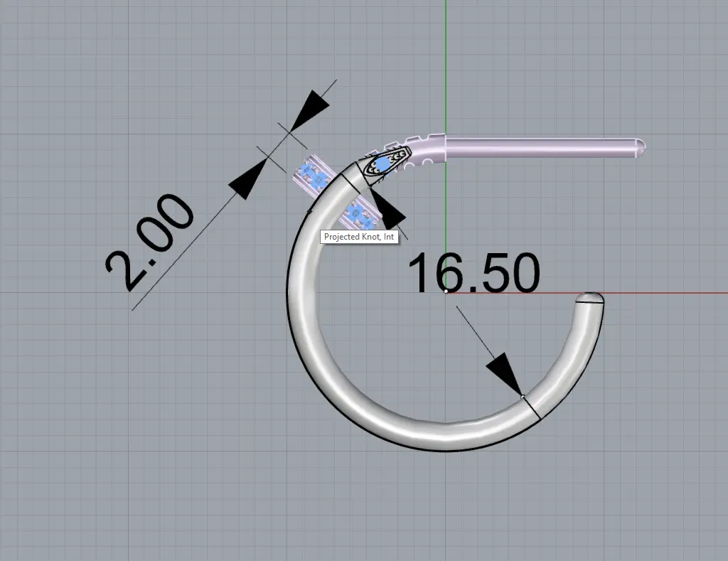Screen dimensions: 728x561
Task: Select the straight earring post rod
Action: [x=540, y=147]
